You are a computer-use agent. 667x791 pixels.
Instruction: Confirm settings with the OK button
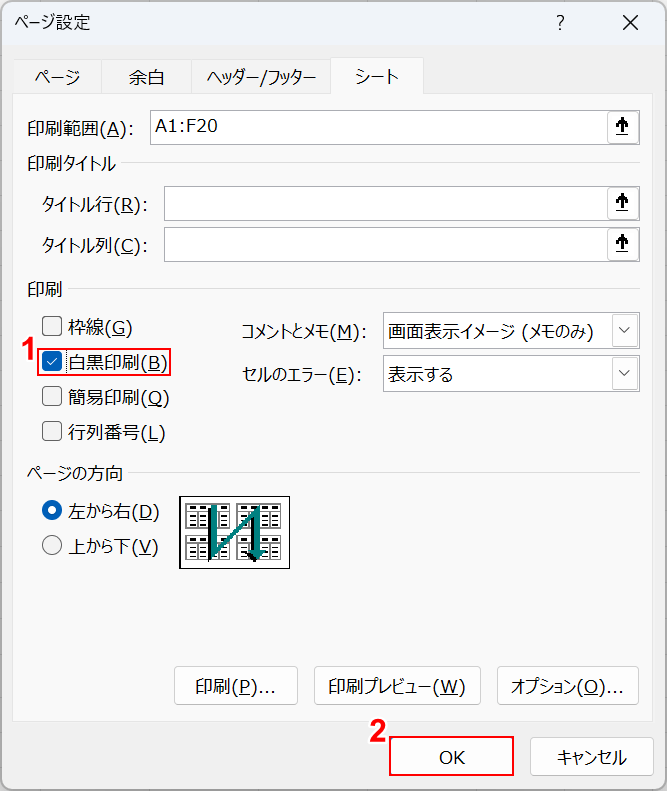[452, 756]
